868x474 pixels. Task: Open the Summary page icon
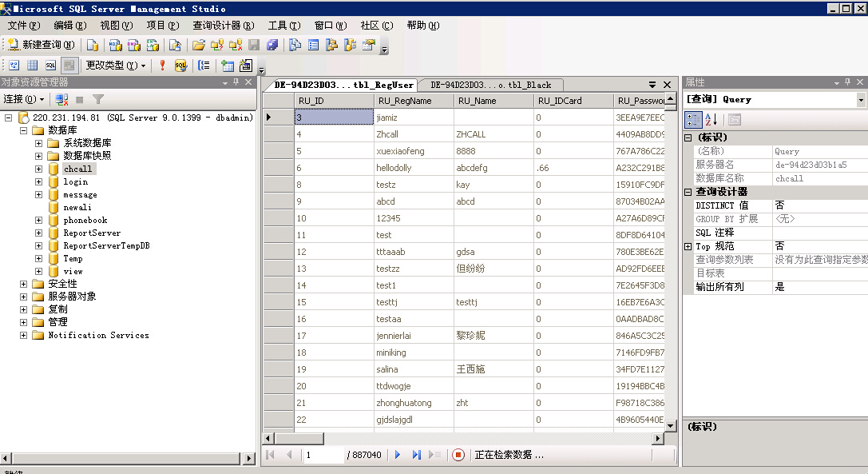tap(313, 45)
